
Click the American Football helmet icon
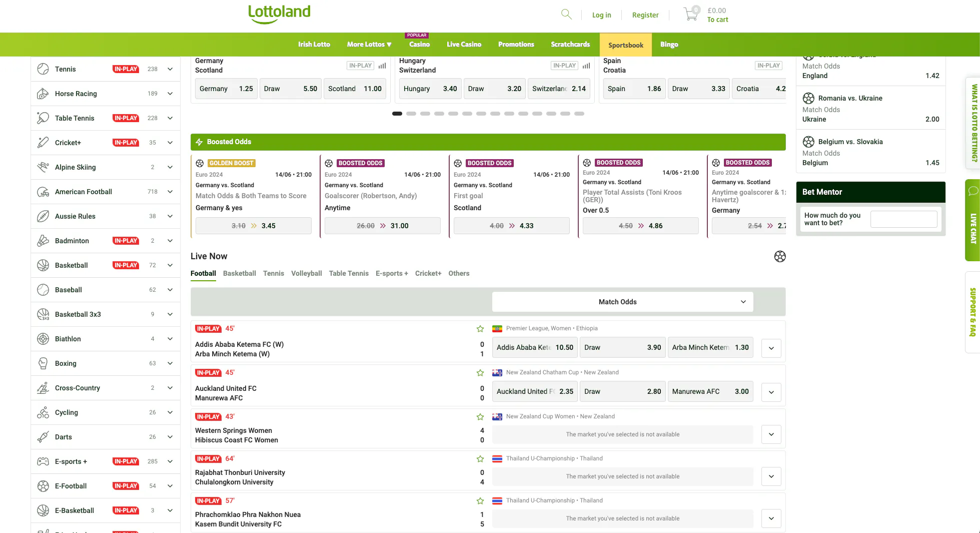[x=43, y=192]
